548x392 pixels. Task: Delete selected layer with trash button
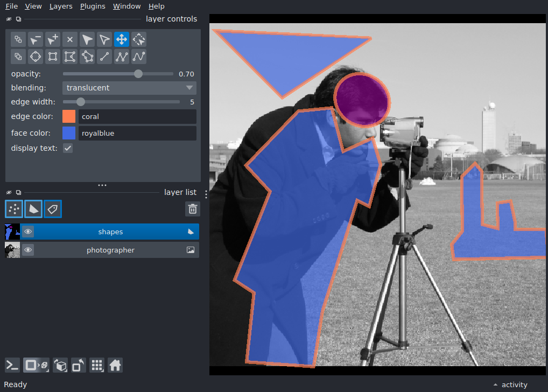click(x=193, y=209)
